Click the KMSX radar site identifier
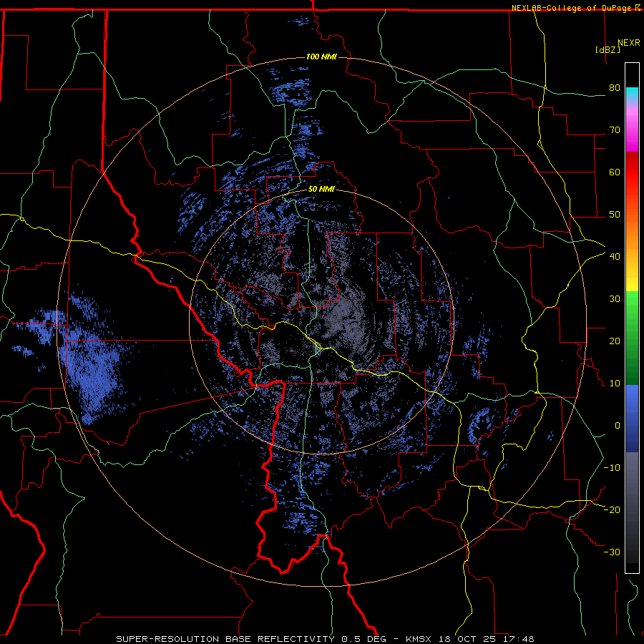This screenshot has width=644, height=644. point(419,639)
